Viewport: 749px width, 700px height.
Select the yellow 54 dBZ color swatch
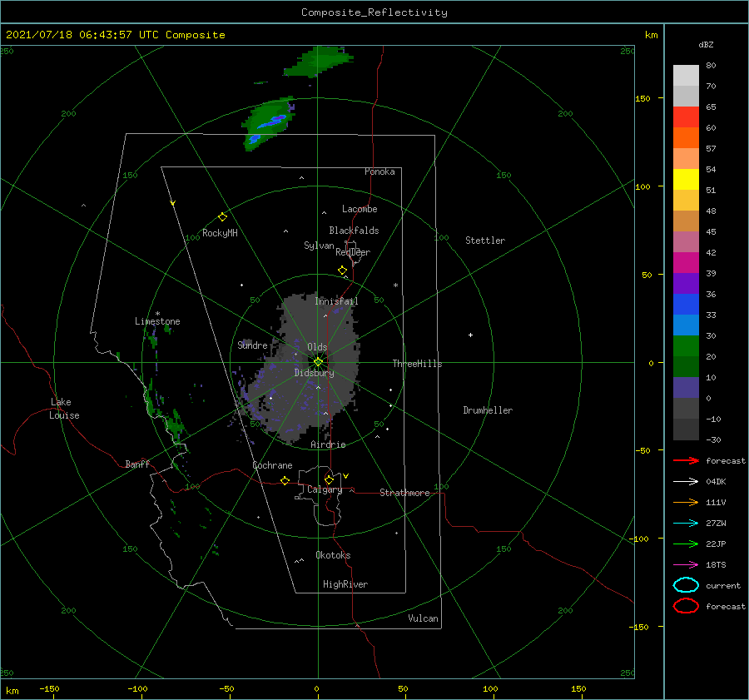686,180
